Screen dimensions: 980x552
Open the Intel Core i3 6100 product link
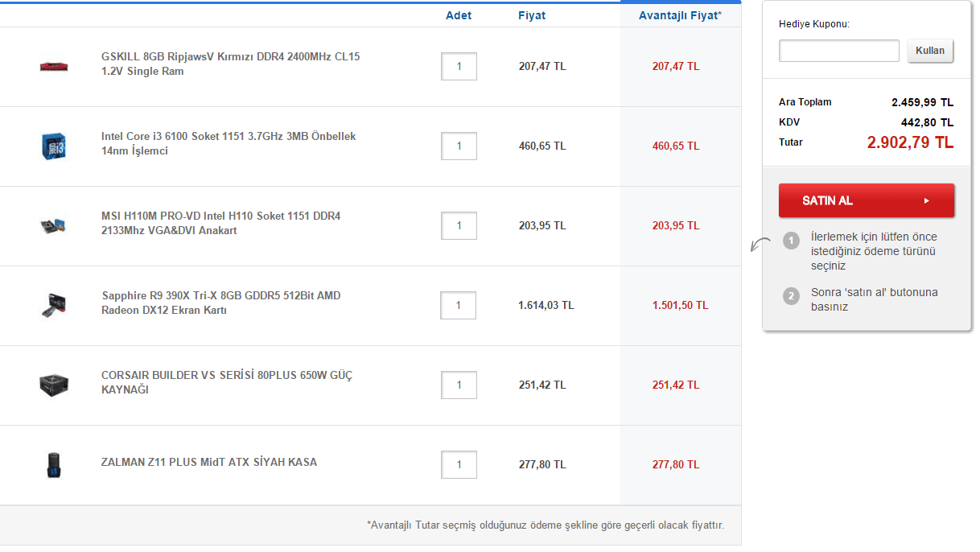tap(229, 144)
